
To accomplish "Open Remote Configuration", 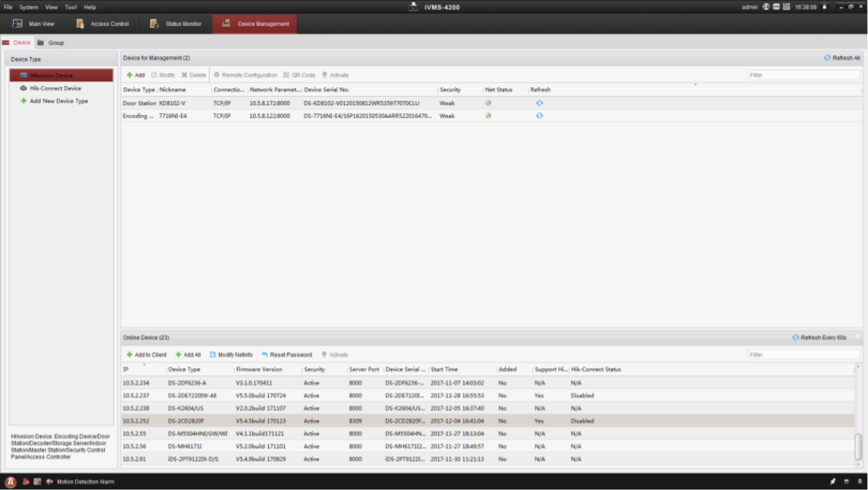I will click(245, 75).
